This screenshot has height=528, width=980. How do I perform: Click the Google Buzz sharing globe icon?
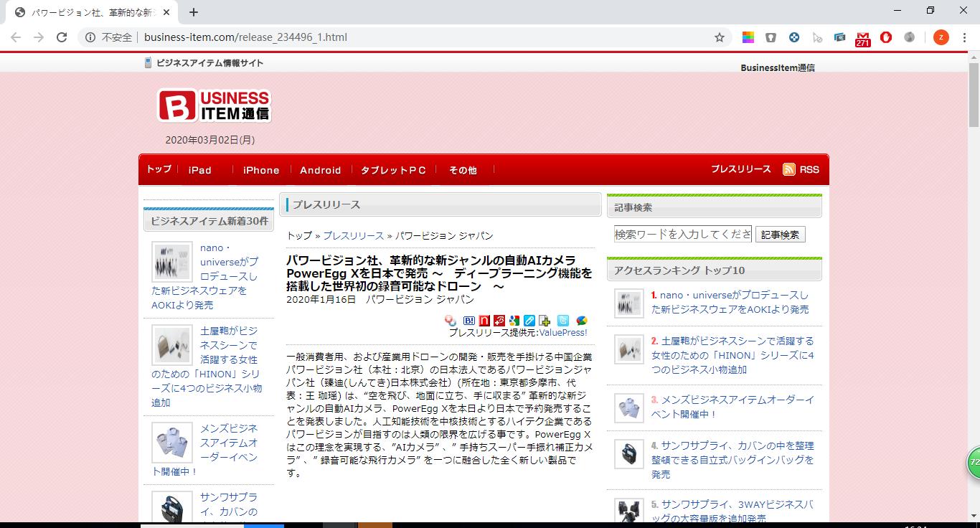pyautogui.click(x=582, y=321)
